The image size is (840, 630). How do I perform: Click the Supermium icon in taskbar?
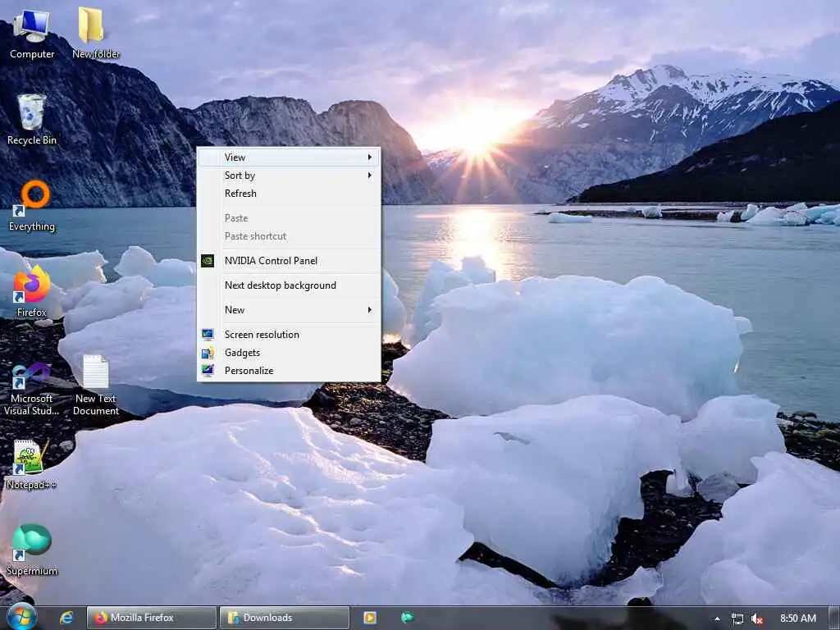(407, 618)
